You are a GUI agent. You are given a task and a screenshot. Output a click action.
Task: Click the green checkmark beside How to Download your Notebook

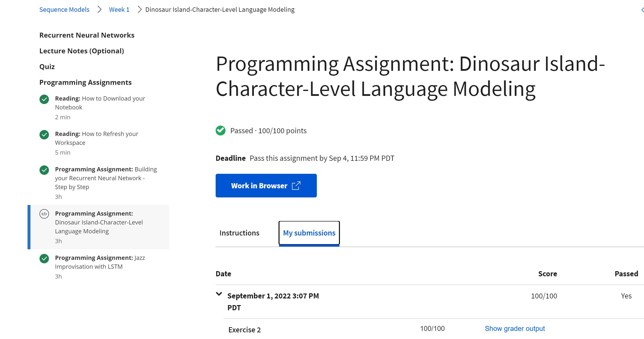44,99
